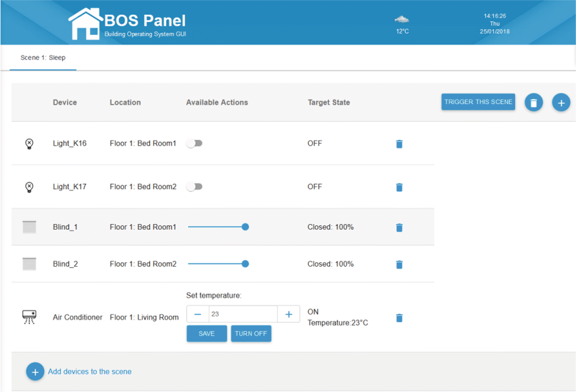Click Light_K17 target state OFF
The image size is (576, 392).
[315, 187]
